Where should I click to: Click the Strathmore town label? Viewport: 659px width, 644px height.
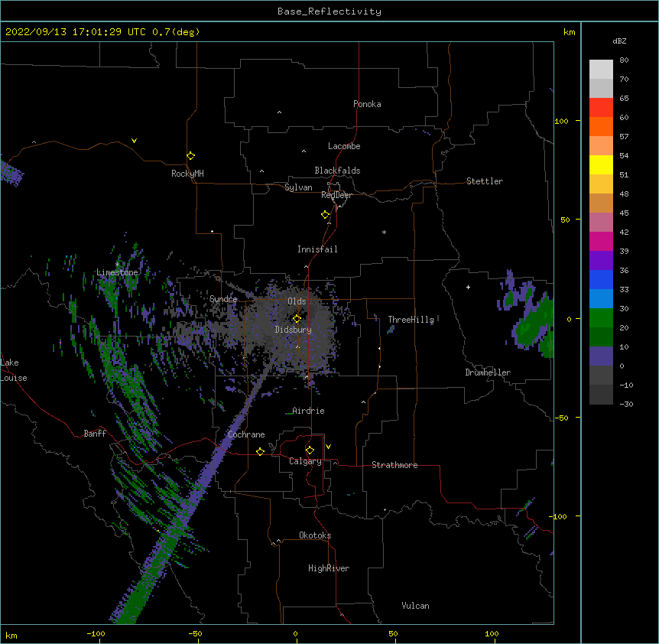tap(394, 465)
